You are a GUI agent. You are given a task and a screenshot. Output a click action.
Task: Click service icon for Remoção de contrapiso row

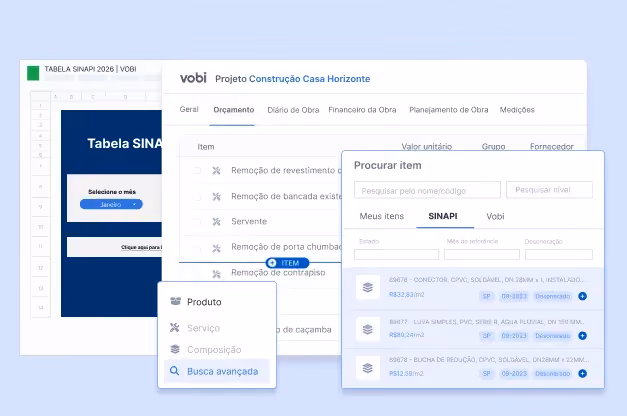(216, 274)
